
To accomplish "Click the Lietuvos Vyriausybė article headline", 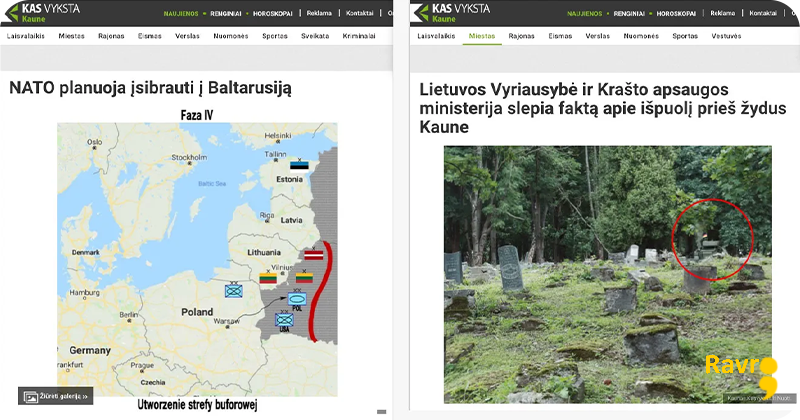I will (603, 108).
